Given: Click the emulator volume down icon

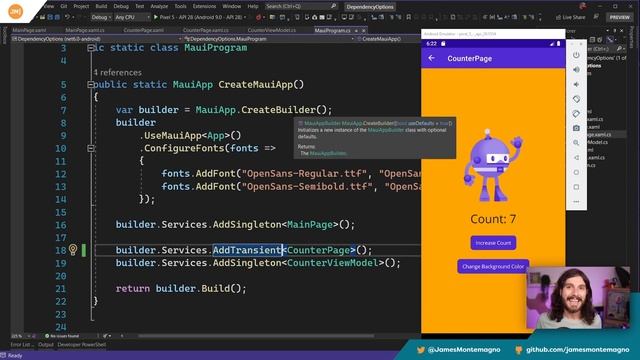Looking at the screenshot, I should coord(576,84).
